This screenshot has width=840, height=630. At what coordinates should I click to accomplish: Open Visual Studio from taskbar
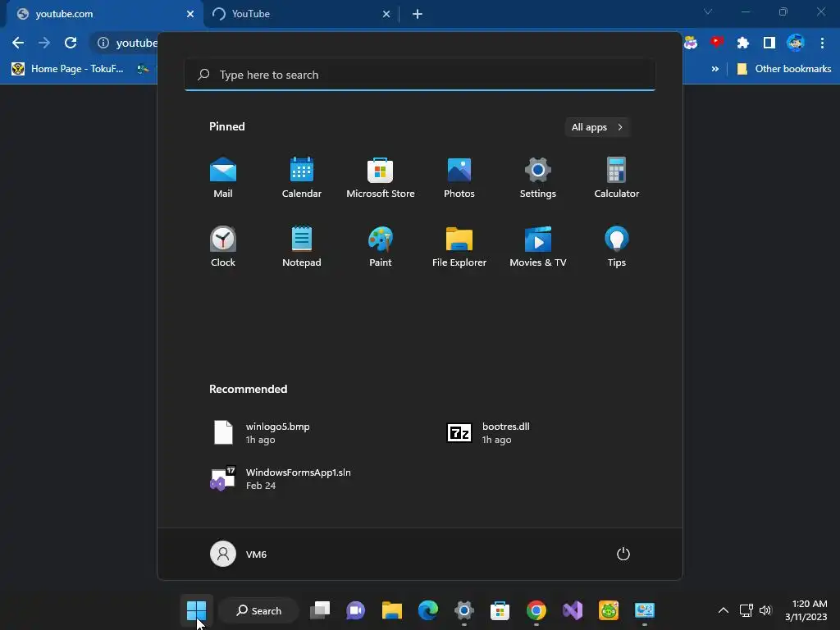tap(572, 610)
